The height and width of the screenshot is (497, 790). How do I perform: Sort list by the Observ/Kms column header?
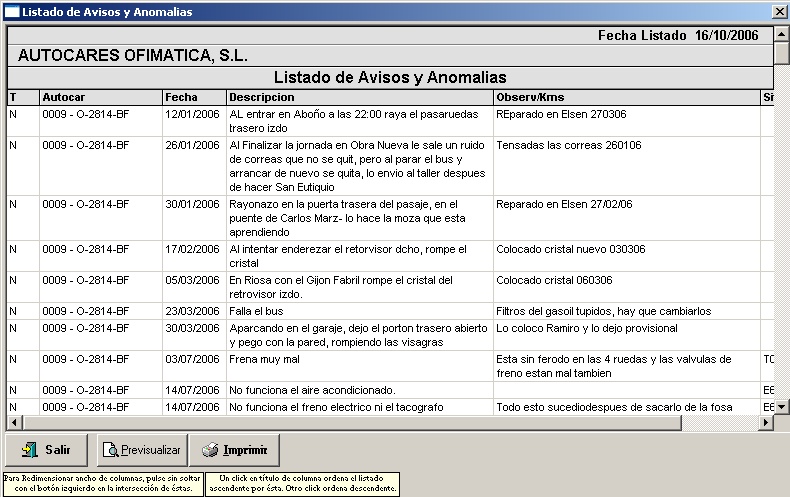[x=627, y=97]
